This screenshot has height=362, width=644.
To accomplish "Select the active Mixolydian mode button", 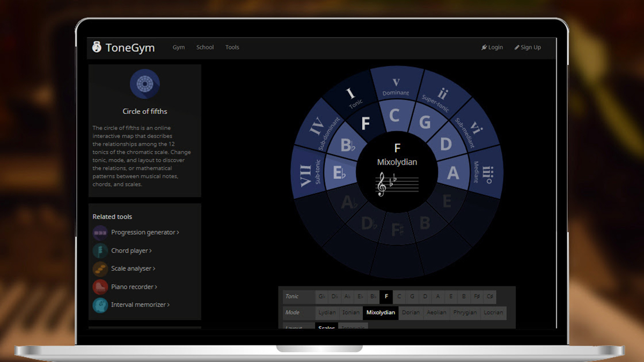I will pyautogui.click(x=380, y=312).
